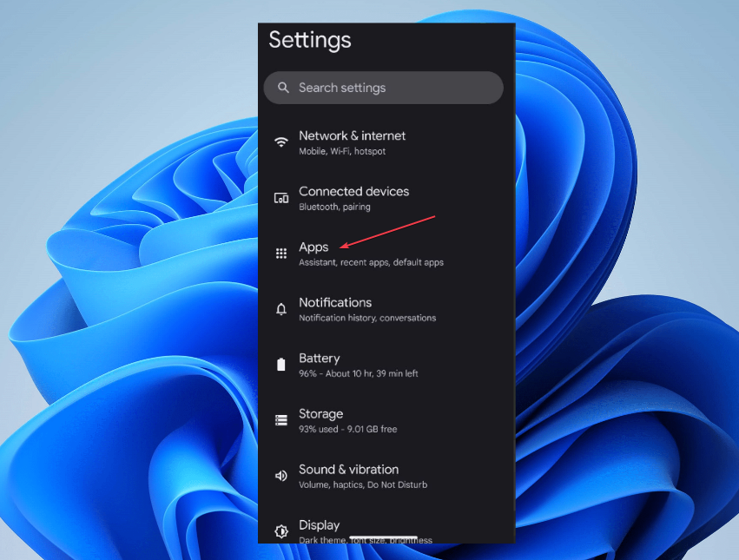
Task: Click '96% - About 10 hr, 39 min left'
Action: tap(358, 373)
